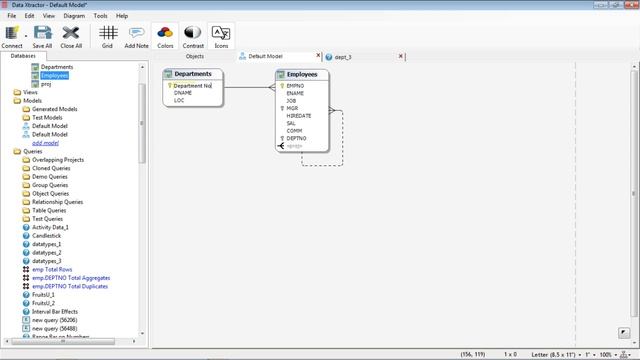Click the Models folder icon
This screenshot has width=640, height=360.
[17, 101]
